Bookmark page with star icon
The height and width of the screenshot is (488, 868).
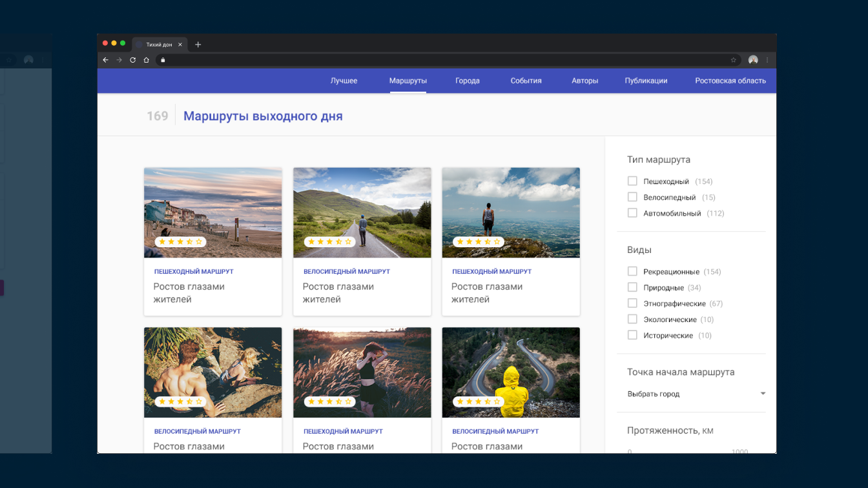(x=733, y=60)
